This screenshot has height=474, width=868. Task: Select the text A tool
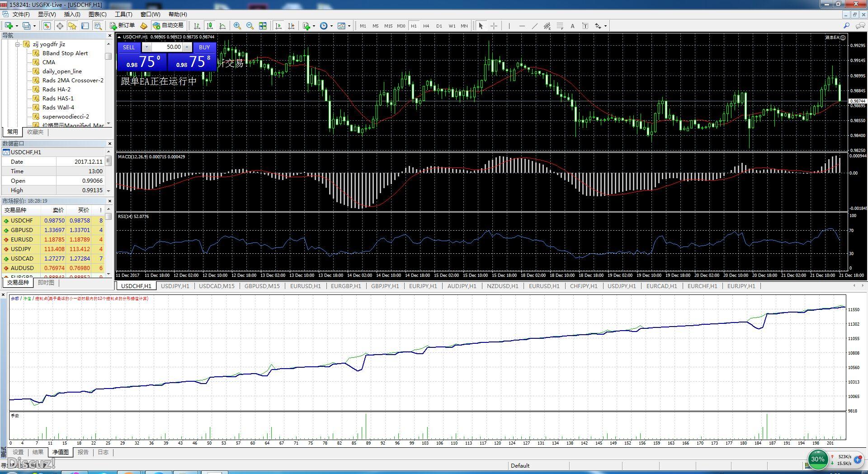572,26
